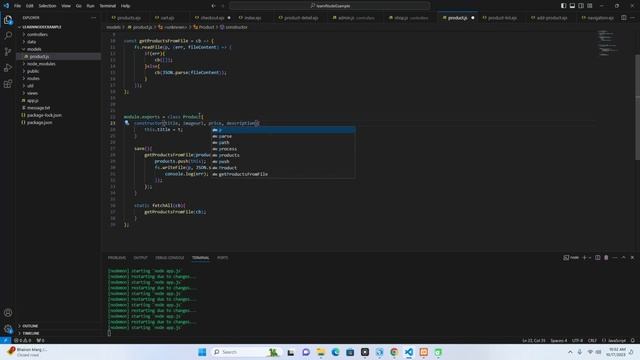This screenshot has width=640, height=360.
Task: Open the File menu
Action: [18, 6]
